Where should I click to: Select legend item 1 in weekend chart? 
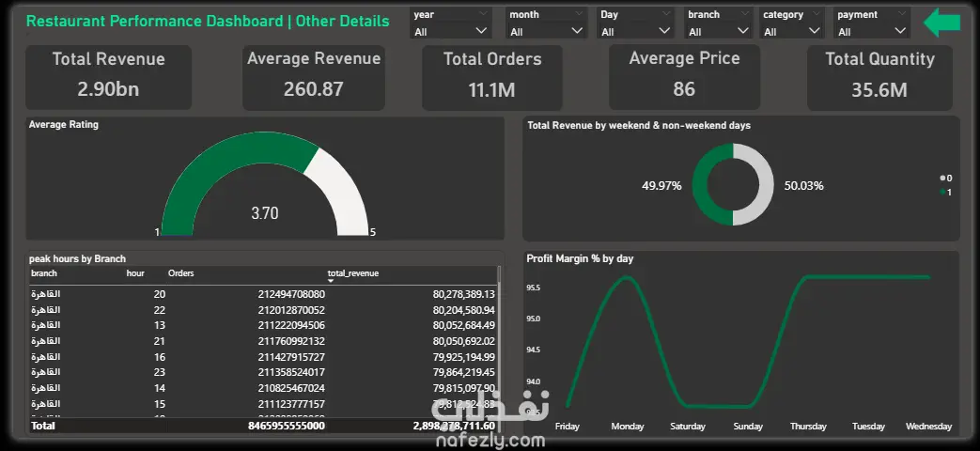pos(945,192)
